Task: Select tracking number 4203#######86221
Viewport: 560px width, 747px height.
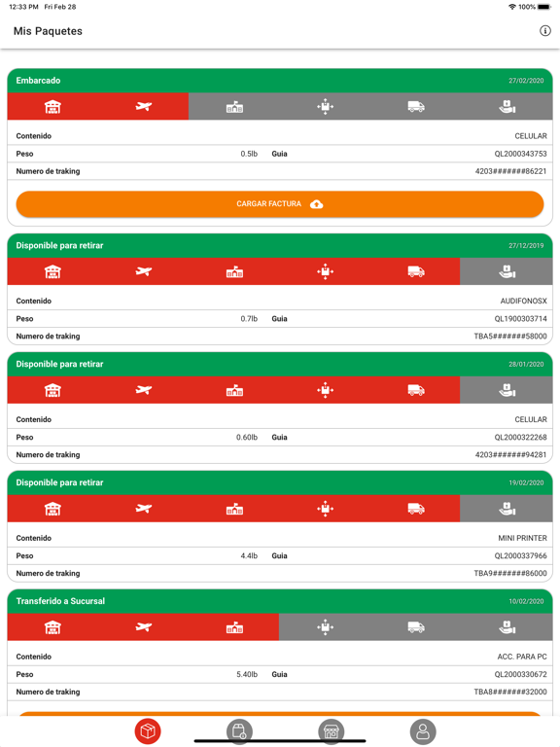Action: pos(510,171)
